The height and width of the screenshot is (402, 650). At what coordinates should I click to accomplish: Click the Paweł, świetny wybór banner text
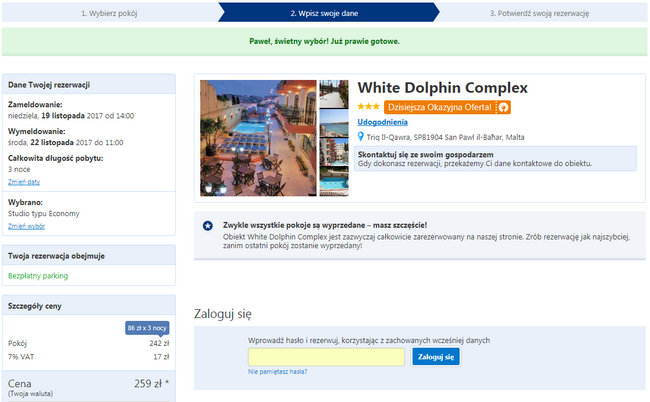pyautogui.click(x=324, y=41)
